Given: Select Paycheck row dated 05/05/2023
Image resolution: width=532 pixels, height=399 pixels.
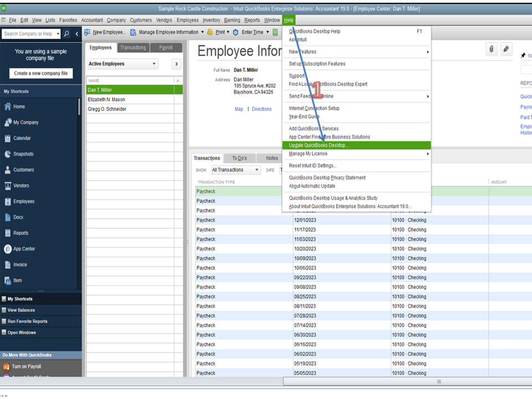Looking at the screenshot, I should [363, 373].
